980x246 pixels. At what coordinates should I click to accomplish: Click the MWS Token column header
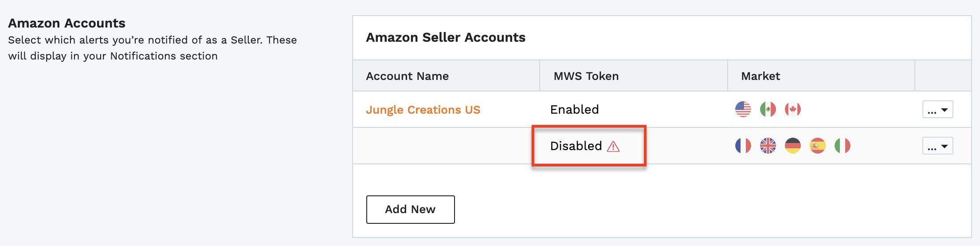tap(586, 76)
